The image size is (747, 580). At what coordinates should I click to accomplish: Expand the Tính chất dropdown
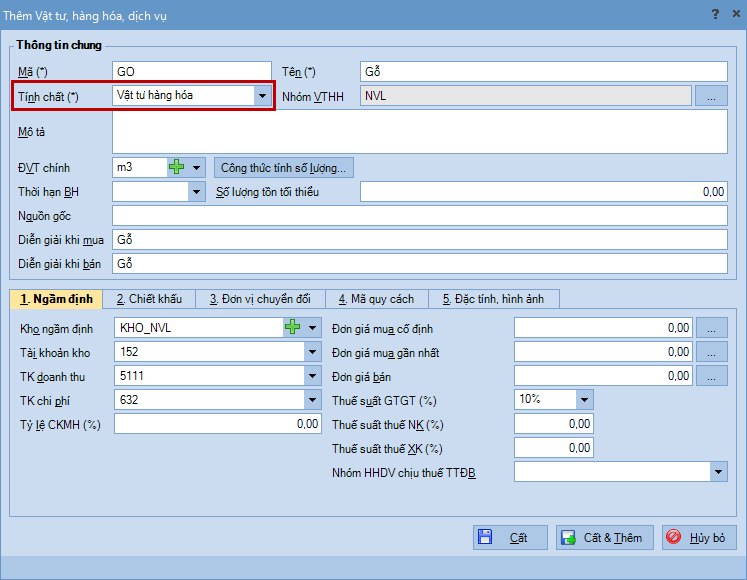pyautogui.click(x=262, y=96)
